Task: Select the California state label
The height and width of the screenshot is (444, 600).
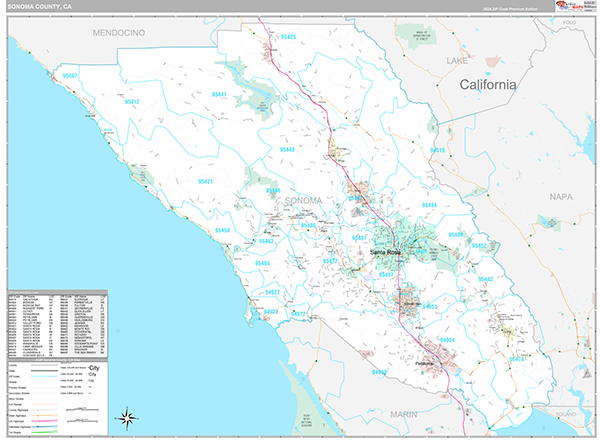Action: coord(488,85)
